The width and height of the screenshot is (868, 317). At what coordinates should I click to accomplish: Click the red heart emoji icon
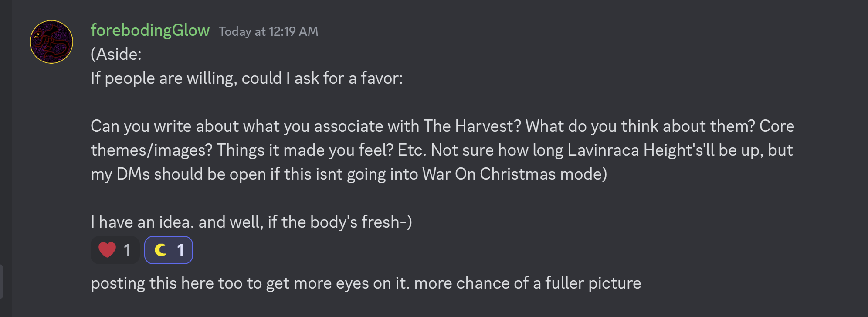107,250
